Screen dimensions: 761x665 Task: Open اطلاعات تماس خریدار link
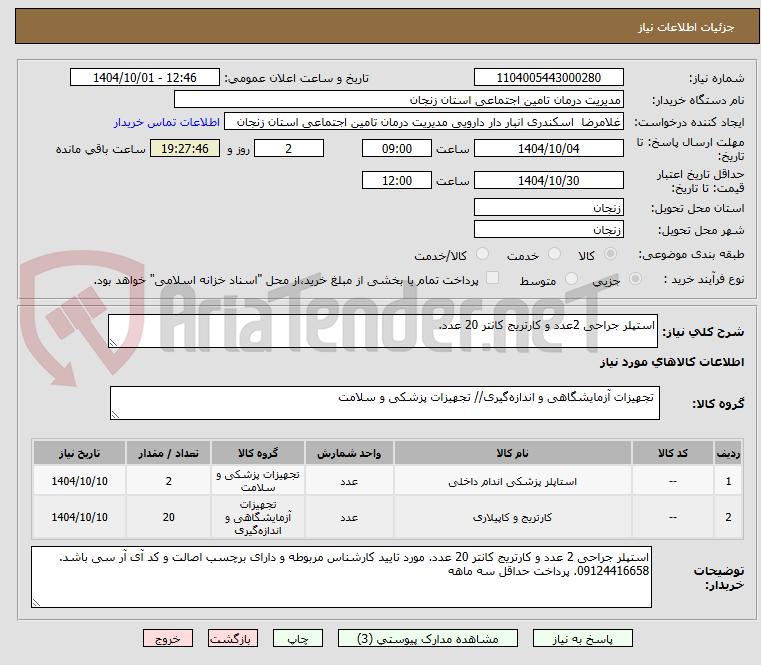coord(167,122)
